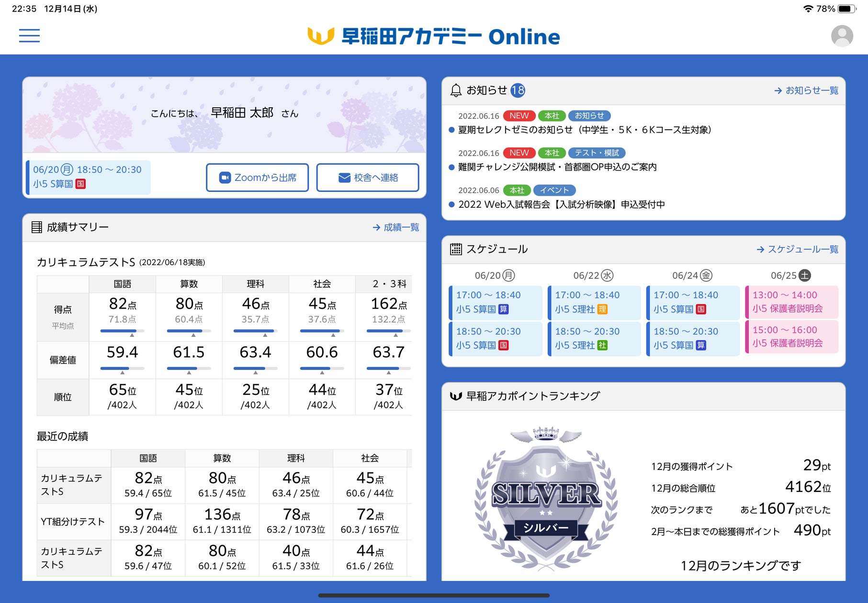Select the Zoom video camera icon
This screenshot has width=868, height=603.
pos(224,177)
